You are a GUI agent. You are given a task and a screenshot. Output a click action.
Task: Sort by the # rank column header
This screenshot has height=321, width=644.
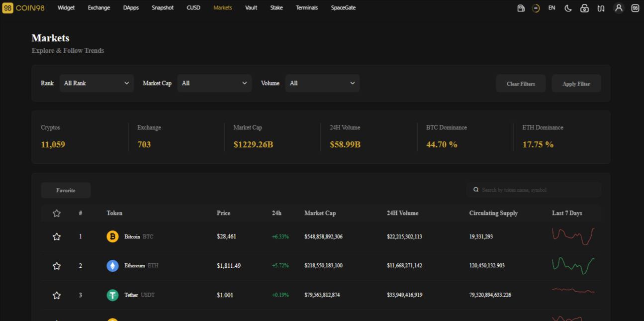[x=81, y=213]
